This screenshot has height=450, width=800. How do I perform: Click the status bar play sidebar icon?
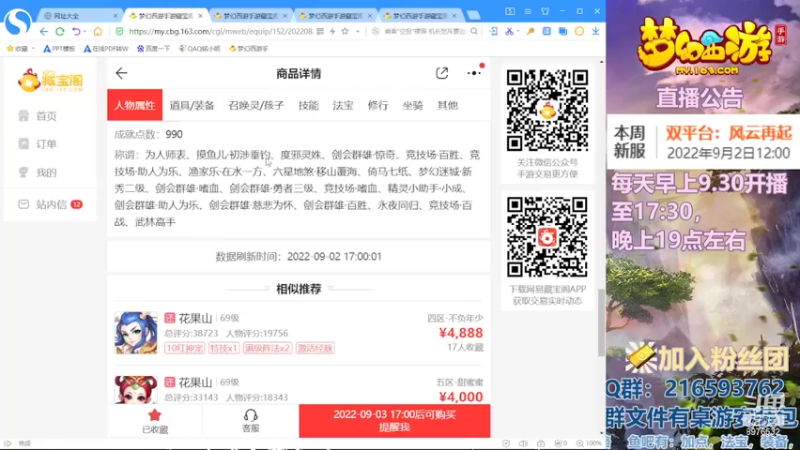8,443
